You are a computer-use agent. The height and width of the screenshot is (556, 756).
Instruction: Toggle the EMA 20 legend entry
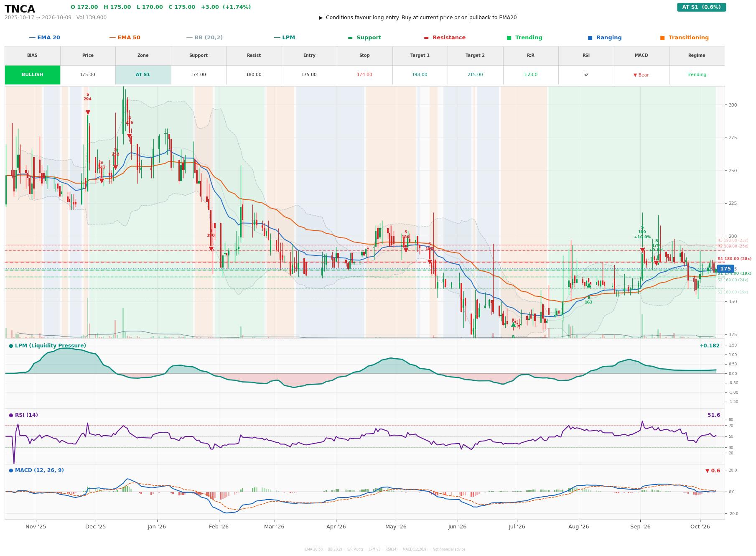click(44, 38)
